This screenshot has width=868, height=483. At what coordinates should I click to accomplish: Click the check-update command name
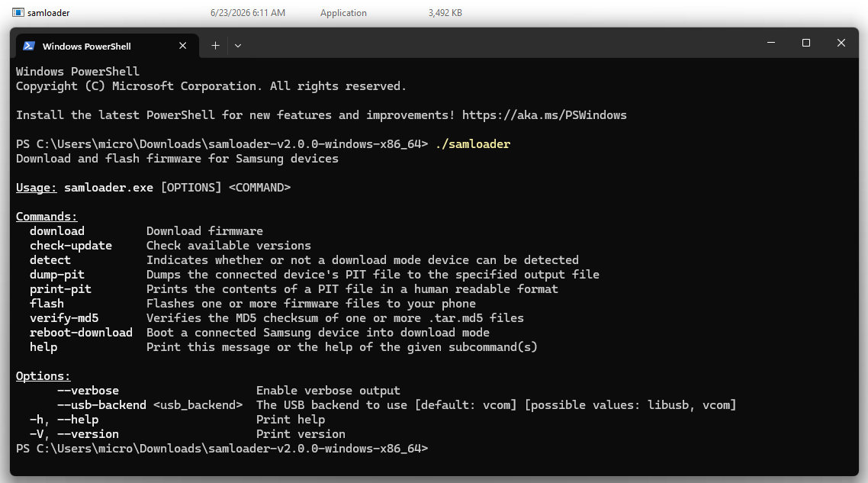[71, 246]
